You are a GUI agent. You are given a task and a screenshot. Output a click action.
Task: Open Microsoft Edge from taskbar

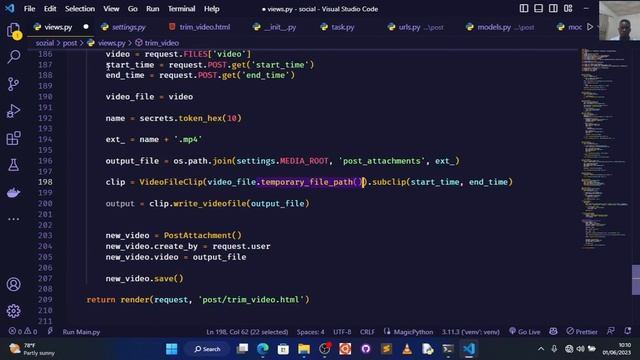click(x=263, y=349)
